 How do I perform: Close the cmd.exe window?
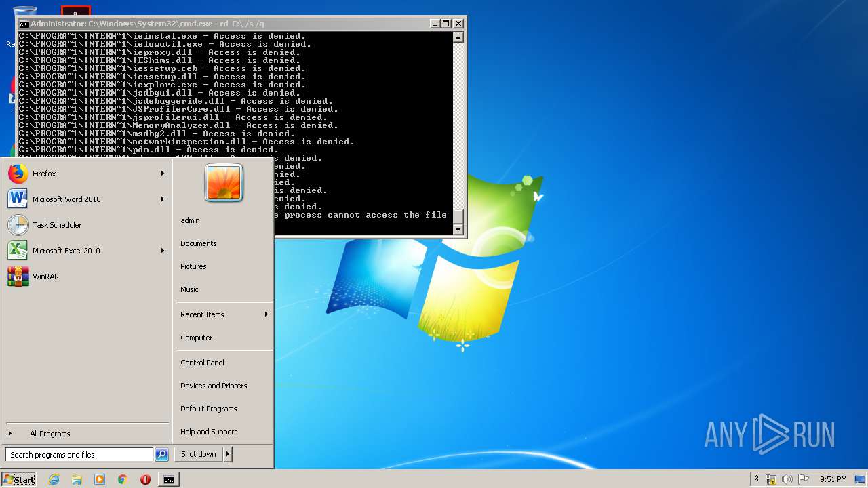pos(458,24)
